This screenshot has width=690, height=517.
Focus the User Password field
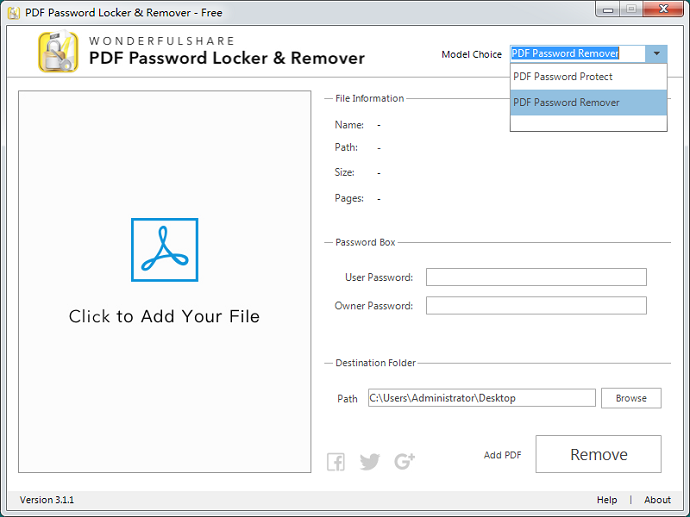536,277
